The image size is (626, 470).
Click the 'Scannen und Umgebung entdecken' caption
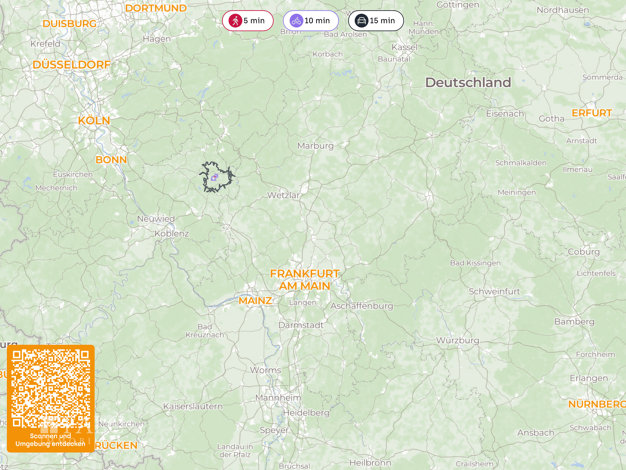[50, 440]
